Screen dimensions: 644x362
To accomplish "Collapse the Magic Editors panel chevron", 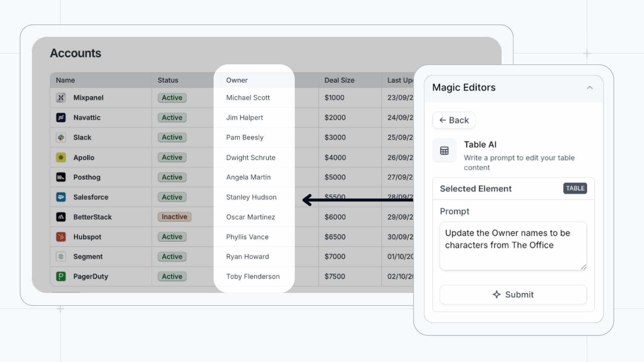I will coord(590,88).
